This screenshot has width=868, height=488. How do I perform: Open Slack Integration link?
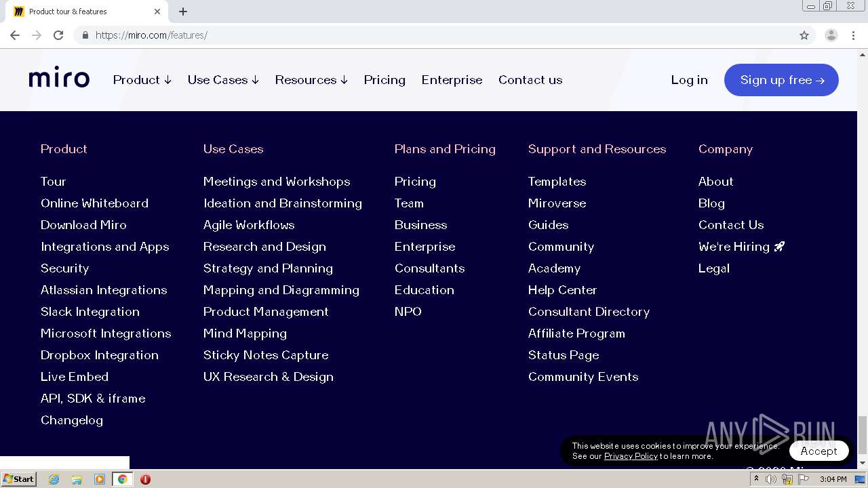coord(90,312)
